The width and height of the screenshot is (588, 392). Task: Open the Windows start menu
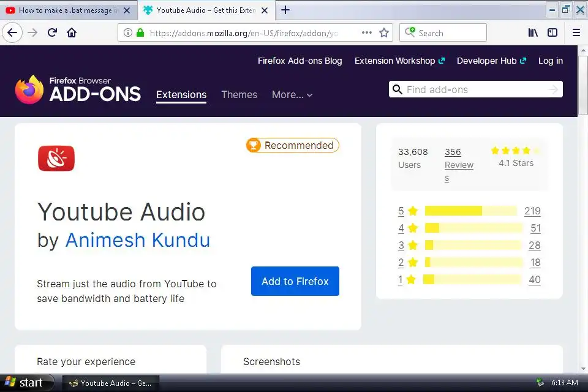[x=26, y=383]
